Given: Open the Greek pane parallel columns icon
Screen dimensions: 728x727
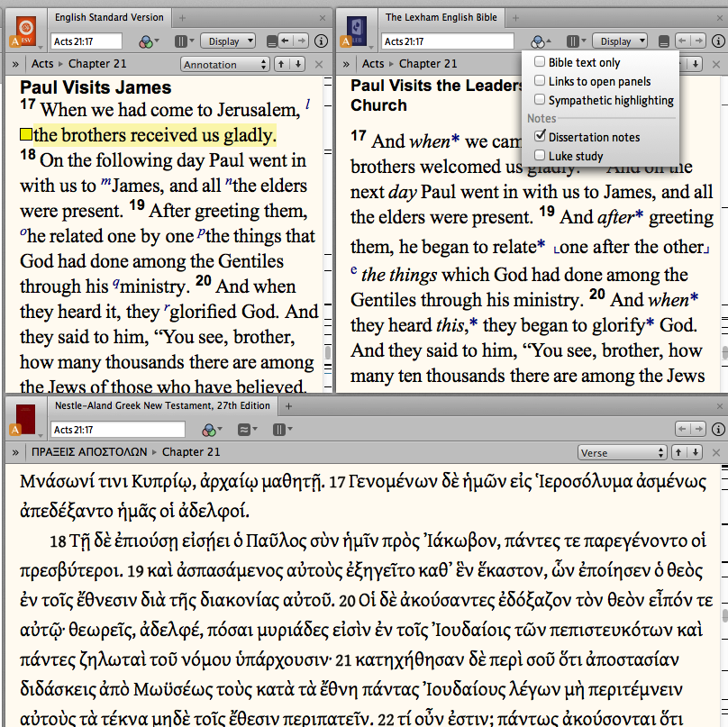Looking at the screenshot, I should pyautogui.click(x=282, y=430).
